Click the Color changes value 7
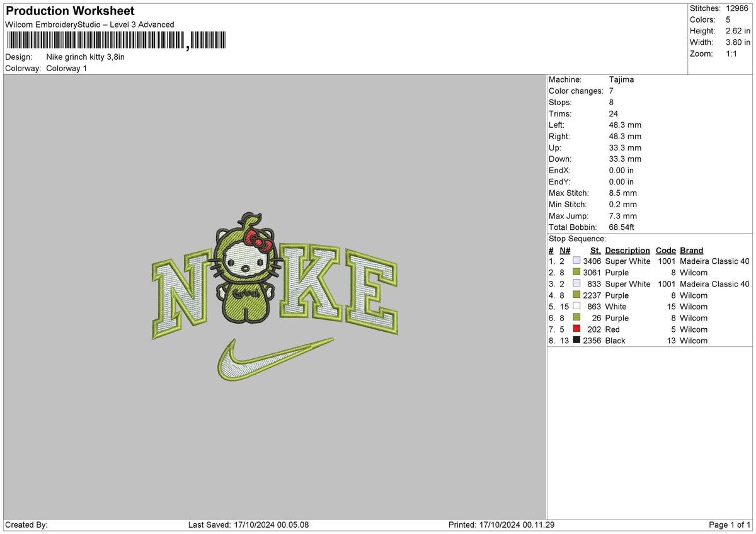This screenshot has width=756, height=534. click(x=612, y=91)
